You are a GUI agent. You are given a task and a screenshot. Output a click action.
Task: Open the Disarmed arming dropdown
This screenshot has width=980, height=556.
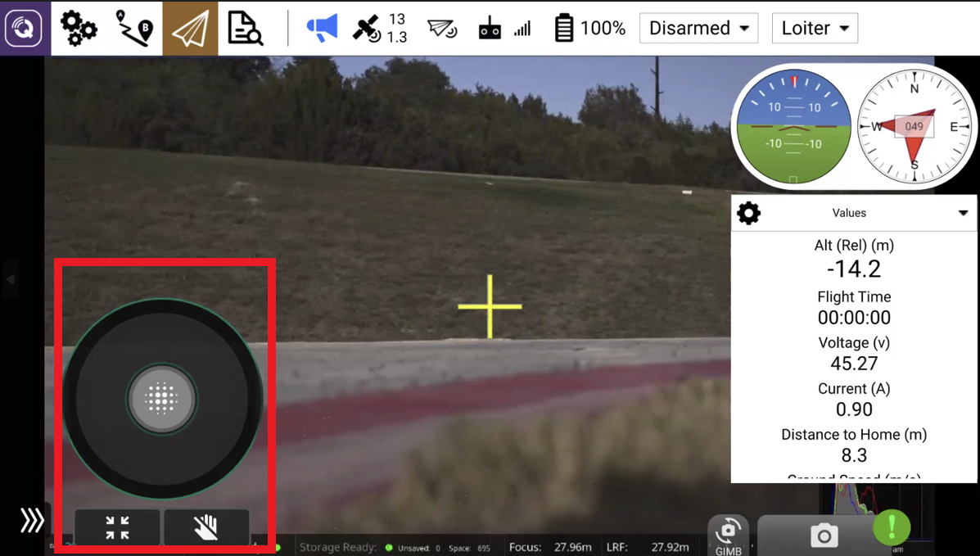(x=698, y=29)
